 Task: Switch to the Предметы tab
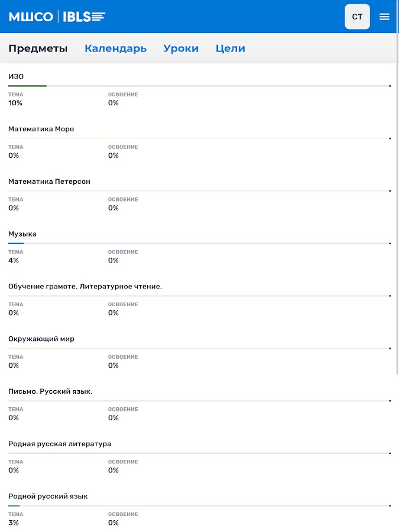38,48
